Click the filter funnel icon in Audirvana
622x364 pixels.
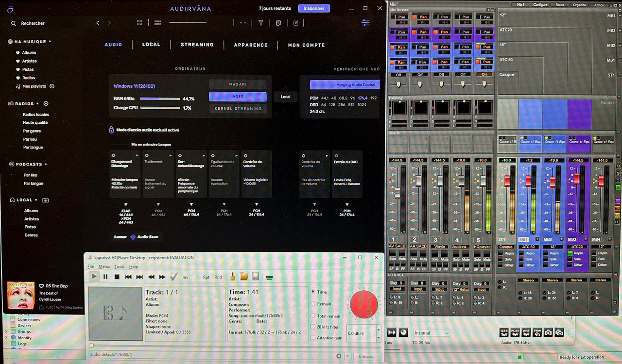[x=260, y=22]
